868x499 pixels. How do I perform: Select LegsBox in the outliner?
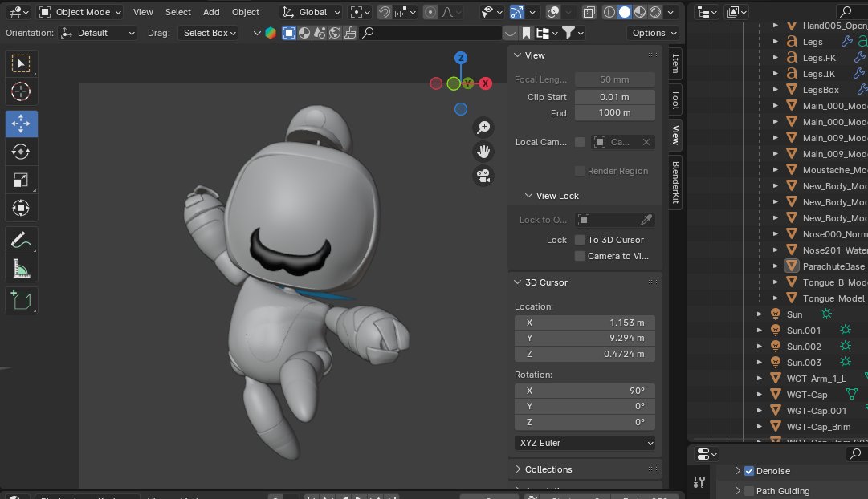tap(821, 90)
